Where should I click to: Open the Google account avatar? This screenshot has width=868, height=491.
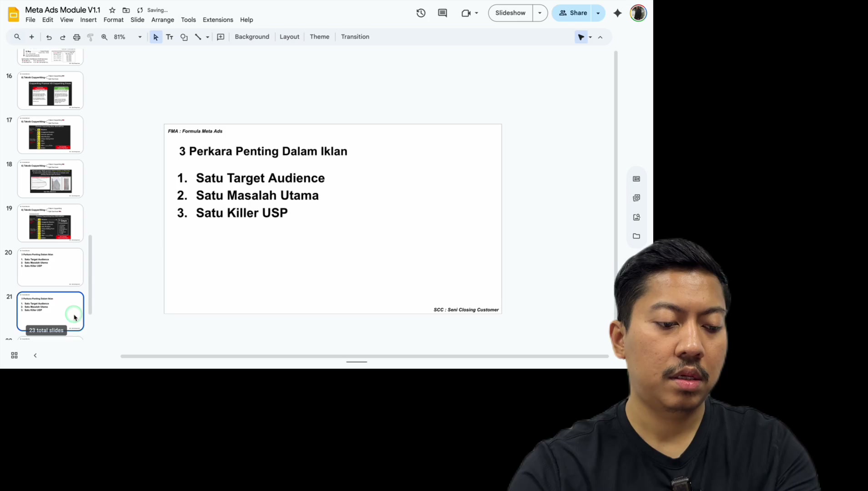coord(638,13)
